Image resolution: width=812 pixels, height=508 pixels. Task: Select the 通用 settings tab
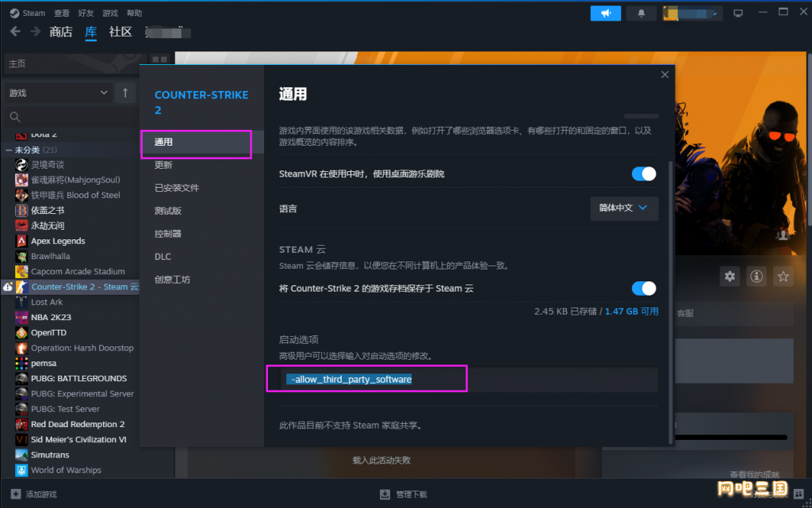(x=201, y=143)
